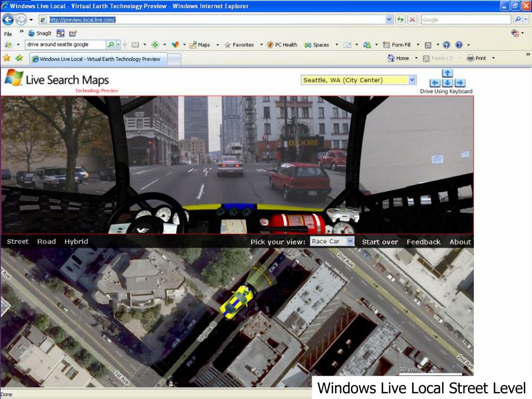Click the search magnifier beside Google box

(518, 20)
